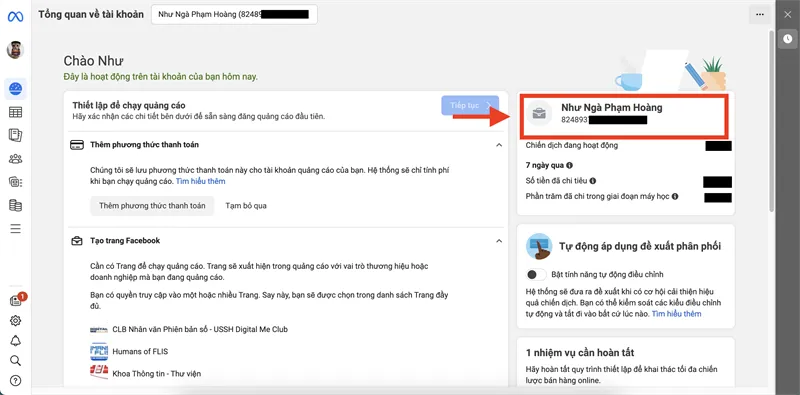This screenshot has height=395, width=800.
Task: Click the info icon next to Số tiền đã chi tiêu
Action: click(593, 181)
